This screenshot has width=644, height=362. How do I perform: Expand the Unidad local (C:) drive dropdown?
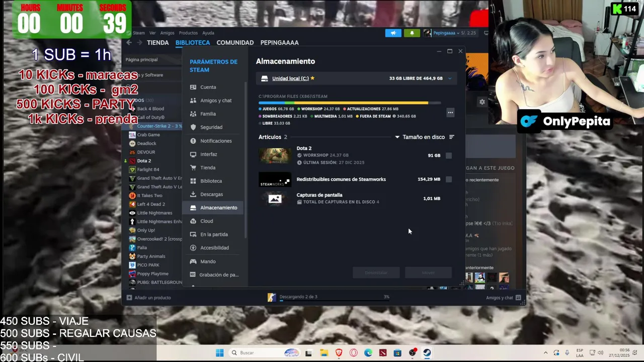tap(450, 78)
